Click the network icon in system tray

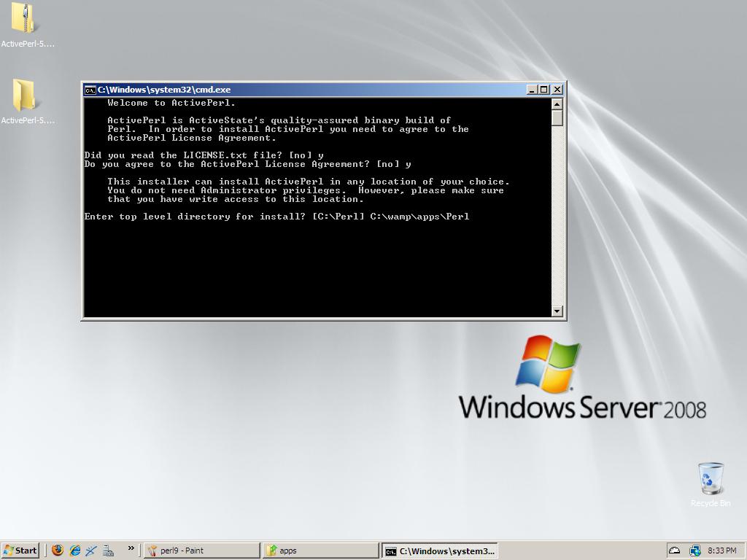click(x=694, y=551)
